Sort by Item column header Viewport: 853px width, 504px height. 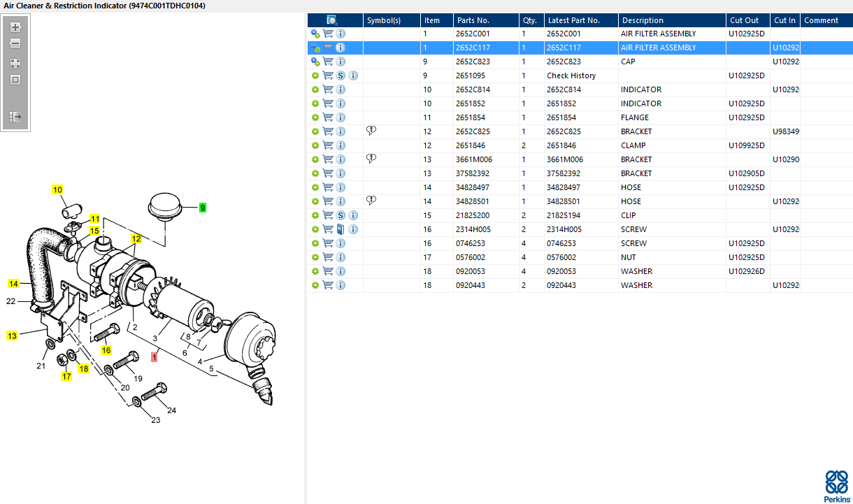coord(437,20)
